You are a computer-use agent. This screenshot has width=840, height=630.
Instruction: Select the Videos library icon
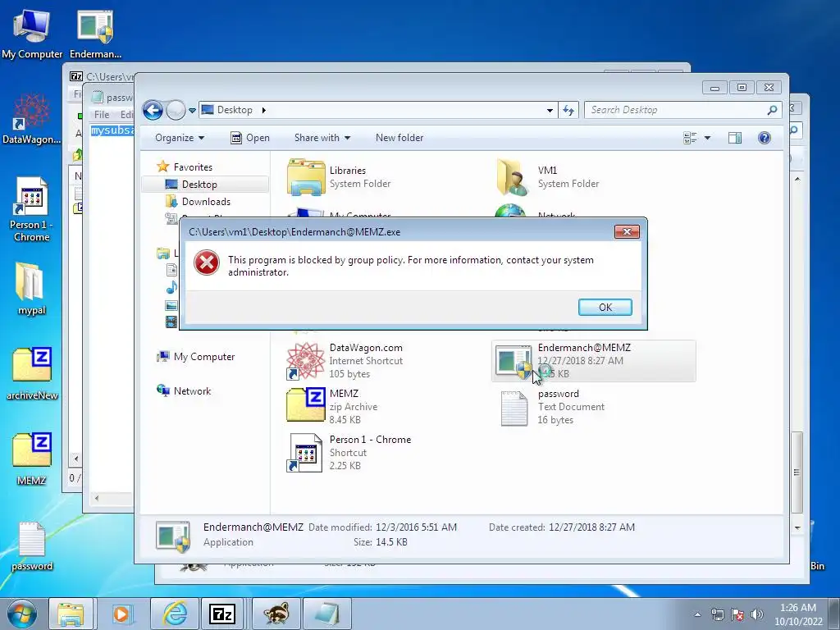tap(171, 322)
